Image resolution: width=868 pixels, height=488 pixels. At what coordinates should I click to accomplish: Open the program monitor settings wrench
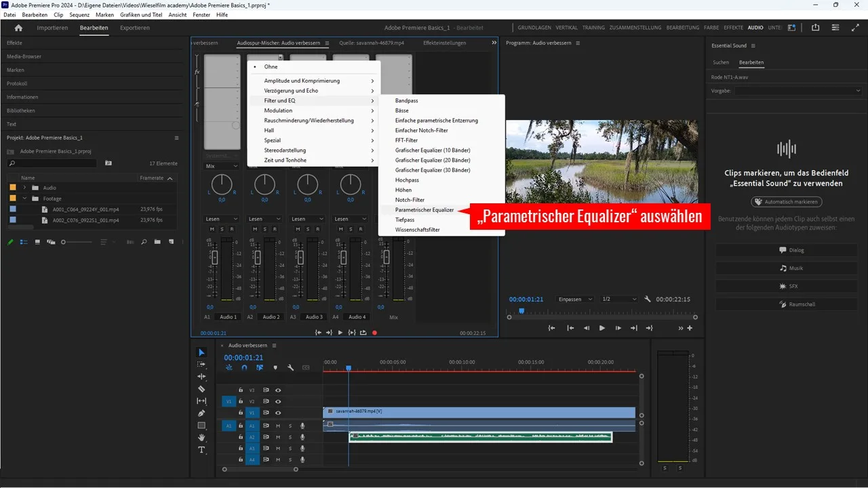point(648,299)
